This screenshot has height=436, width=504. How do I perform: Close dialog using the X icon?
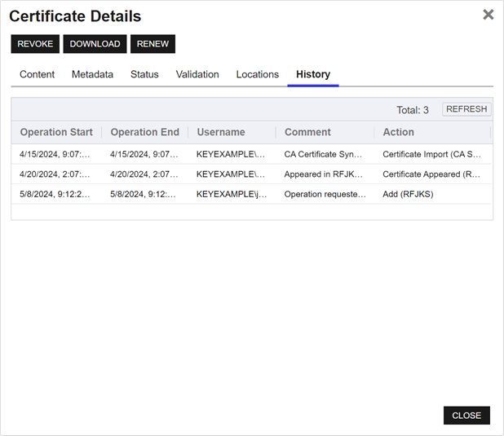pyautogui.click(x=488, y=15)
